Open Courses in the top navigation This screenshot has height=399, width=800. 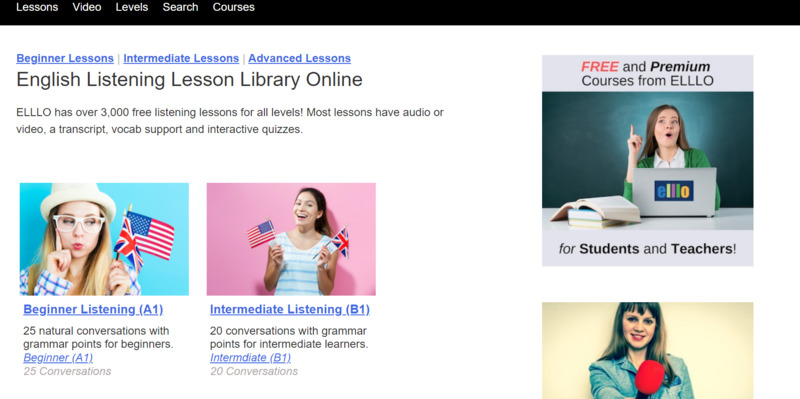pos(234,8)
